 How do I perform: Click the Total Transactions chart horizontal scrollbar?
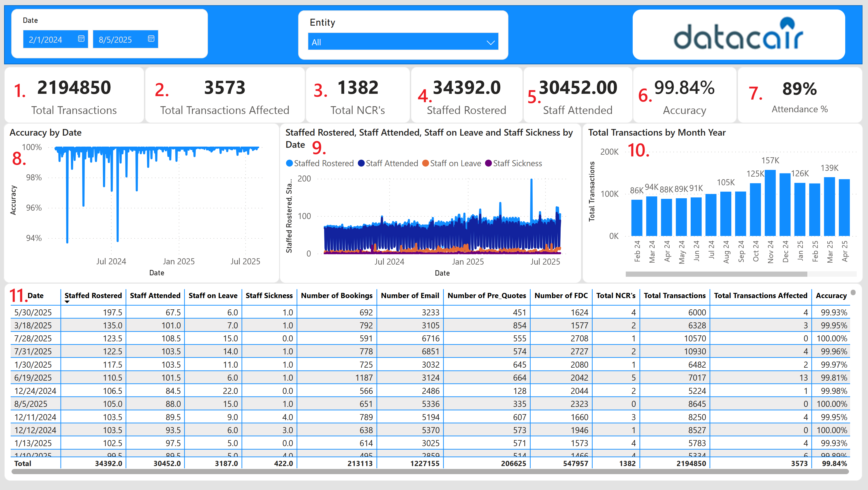[716, 274]
